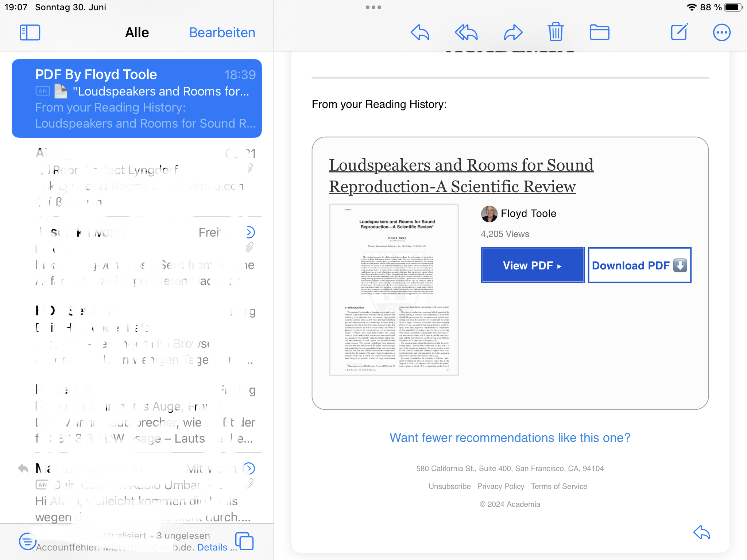Open the paper preview thumbnail
747x560 pixels.
pos(394,290)
